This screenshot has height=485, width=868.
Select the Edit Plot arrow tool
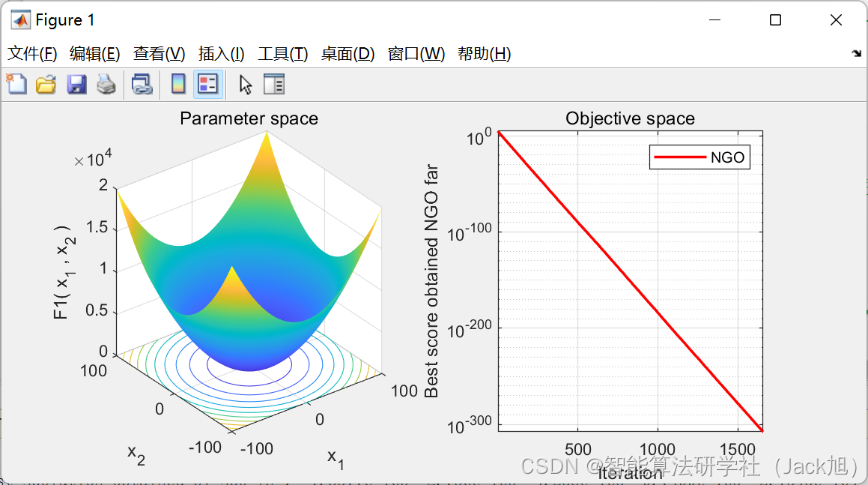[x=245, y=84]
